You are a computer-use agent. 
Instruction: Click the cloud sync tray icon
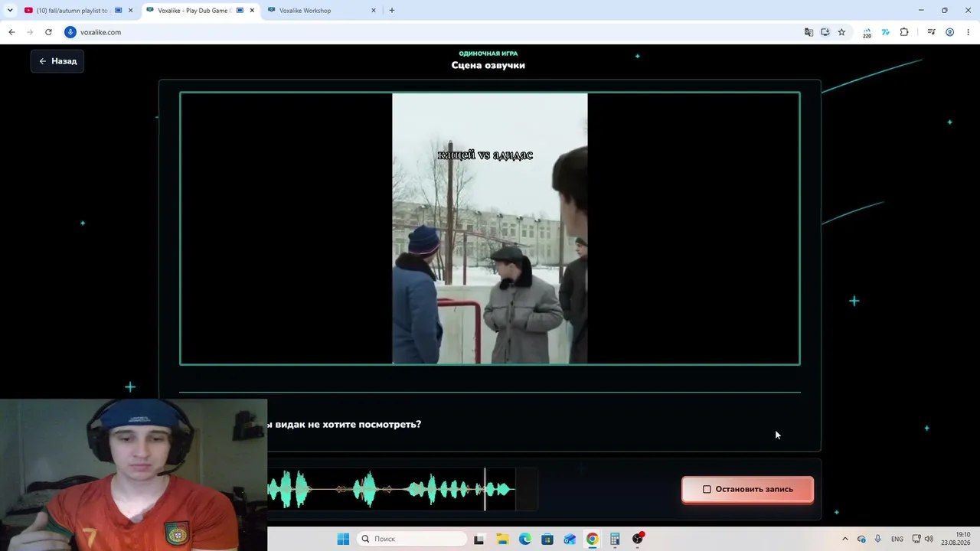pyautogui.click(x=861, y=539)
